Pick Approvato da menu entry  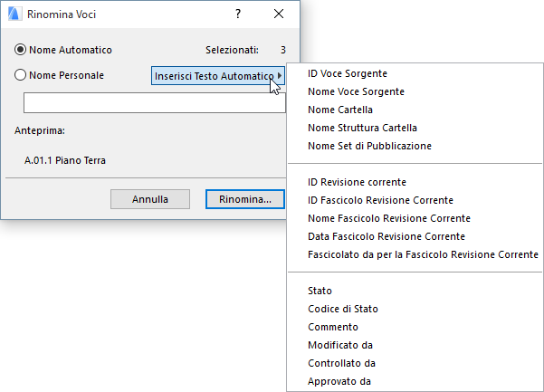tap(339, 381)
